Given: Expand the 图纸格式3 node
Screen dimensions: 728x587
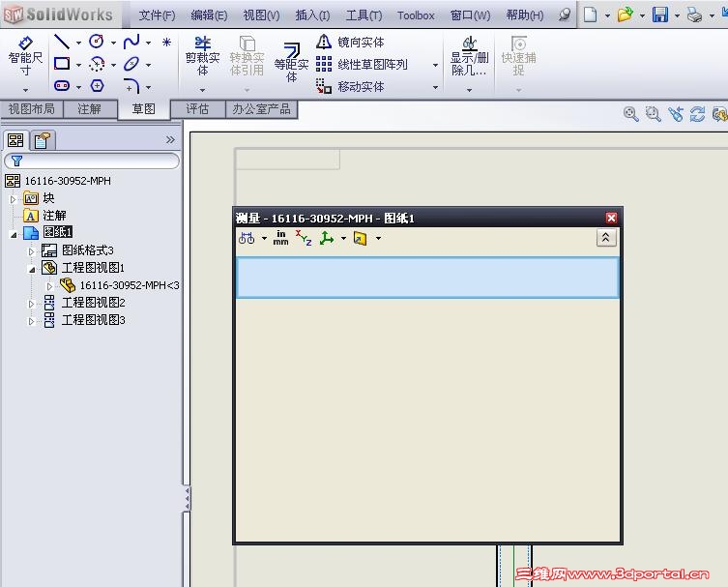Looking at the screenshot, I should point(31,251).
